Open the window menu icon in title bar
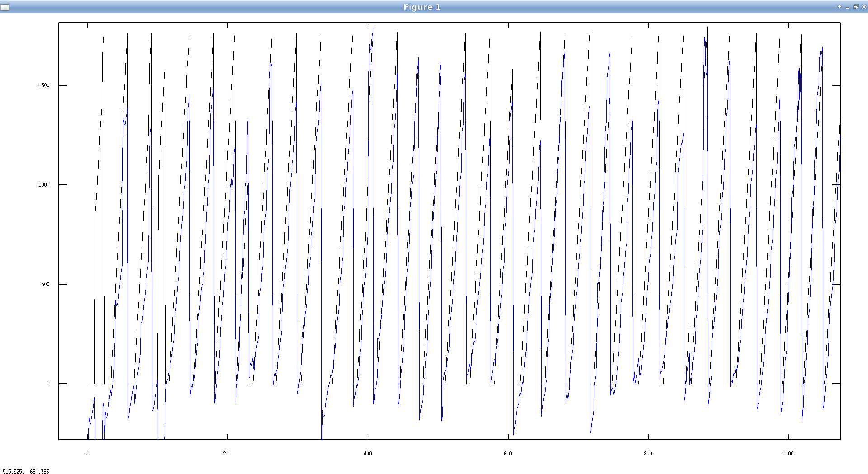Screen dimensions: 868x474 [5, 7]
